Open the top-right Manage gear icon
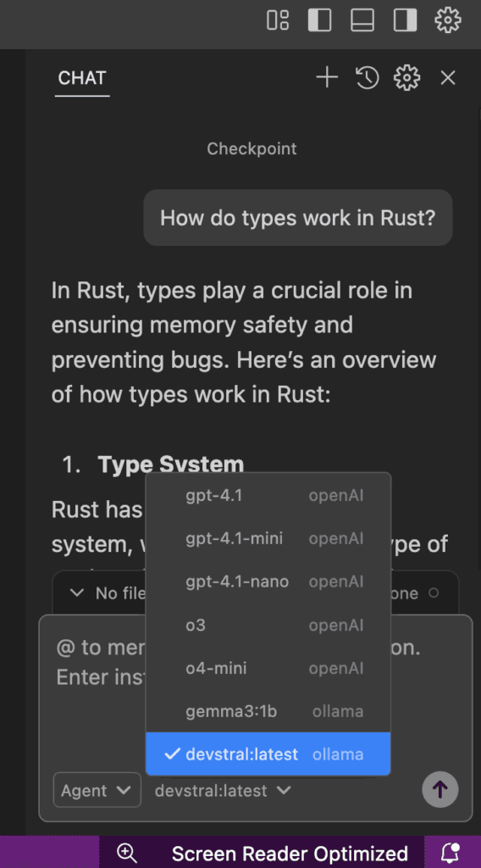Viewport: 481px width, 868px height. (x=447, y=20)
